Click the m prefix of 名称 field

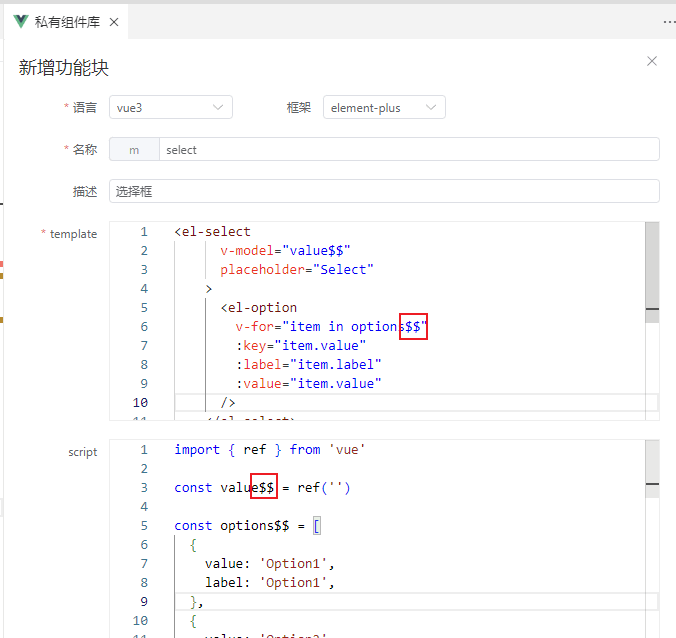[133, 149]
